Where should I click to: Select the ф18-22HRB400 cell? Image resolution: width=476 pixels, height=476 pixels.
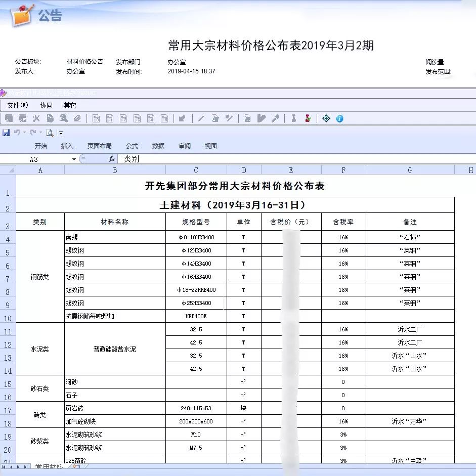click(196, 290)
